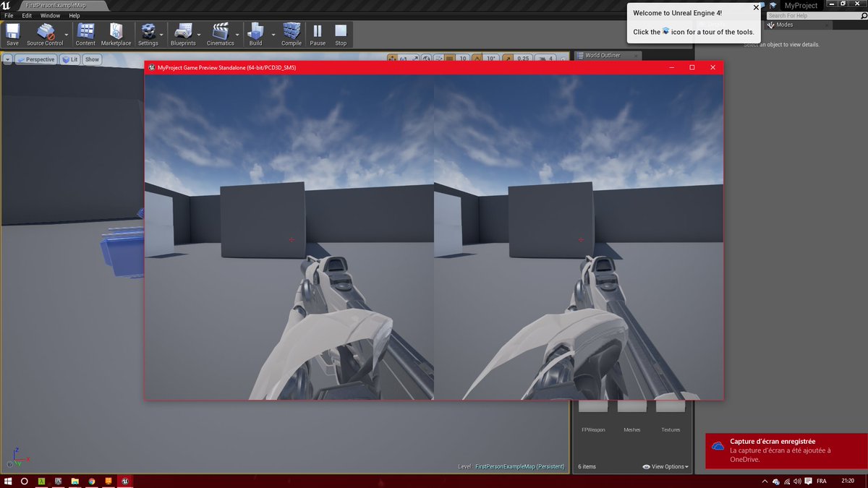Stop the game preview session
Image resolution: width=868 pixels, height=488 pixels.
pos(341,35)
